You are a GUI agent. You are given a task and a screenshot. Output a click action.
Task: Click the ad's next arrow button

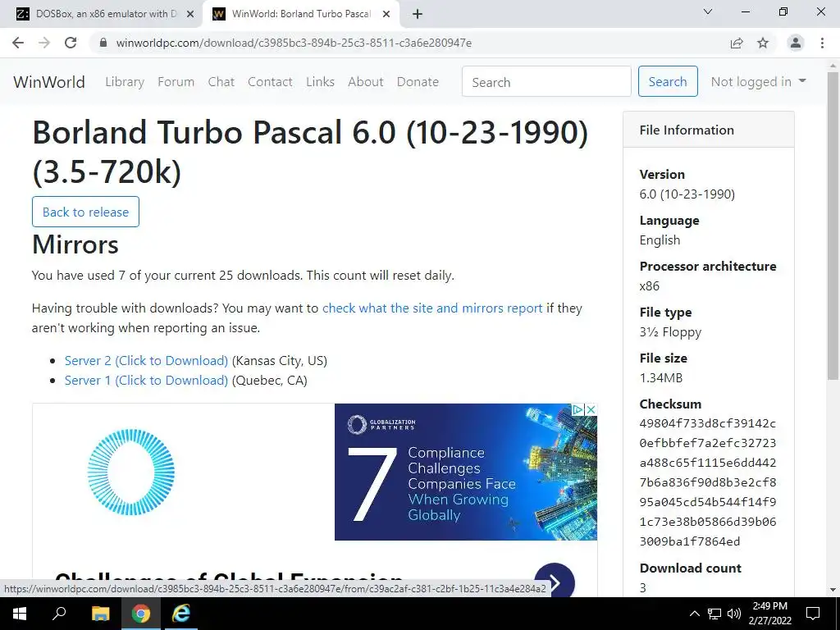(555, 582)
